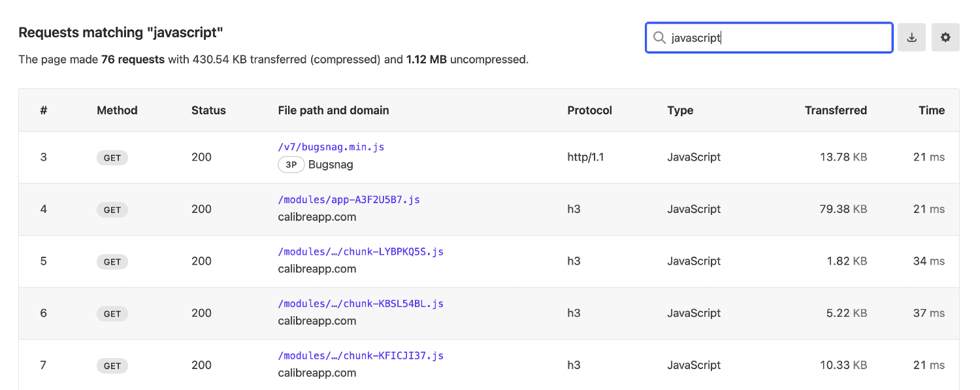
Task: Open the chunk-KFICJI37.js file link
Action: (x=361, y=355)
